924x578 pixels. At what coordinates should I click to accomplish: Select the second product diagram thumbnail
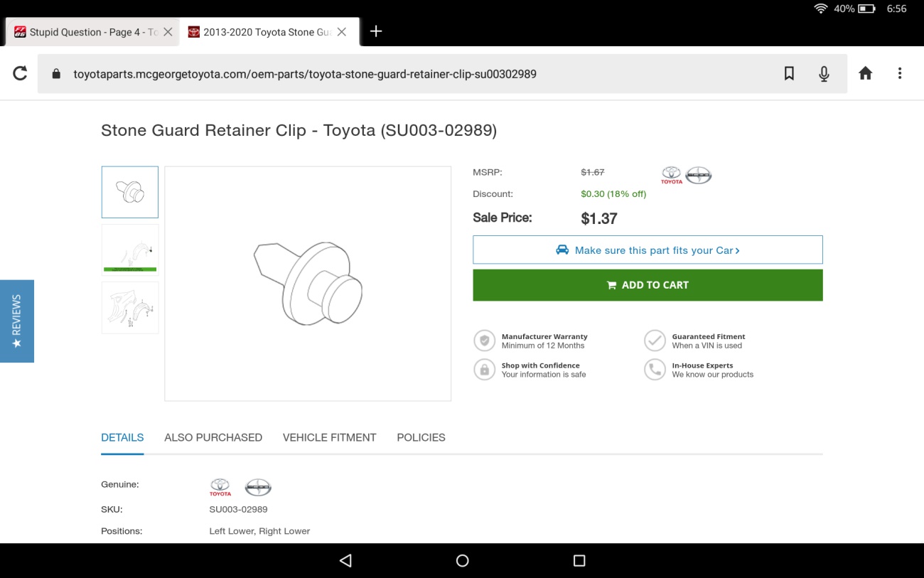coord(130,249)
